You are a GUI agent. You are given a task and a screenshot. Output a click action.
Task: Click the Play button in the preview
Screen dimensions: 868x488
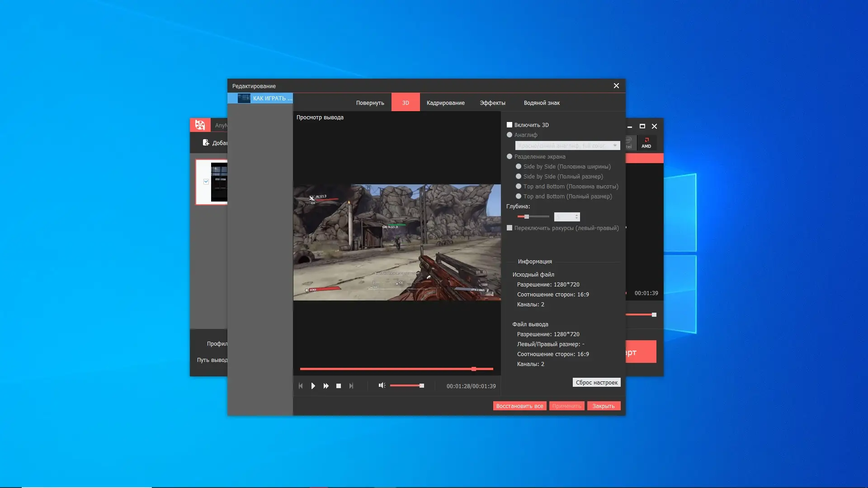(x=313, y=386)
